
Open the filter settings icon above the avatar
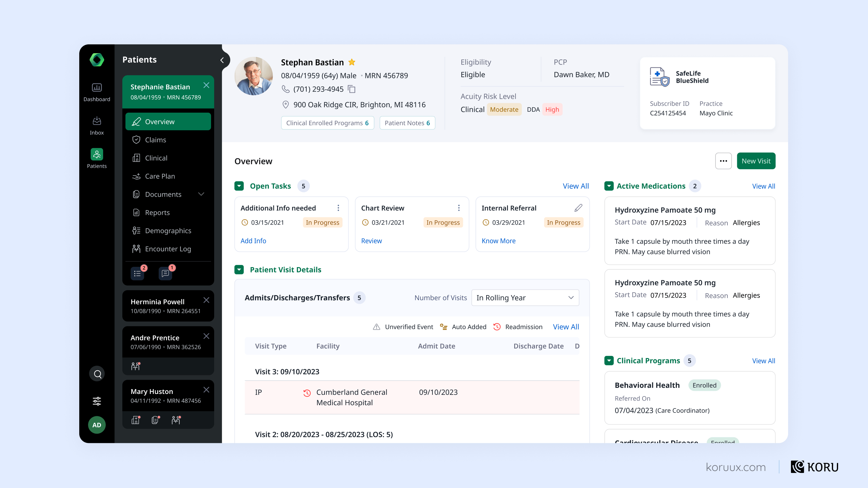tap(97, 401)
